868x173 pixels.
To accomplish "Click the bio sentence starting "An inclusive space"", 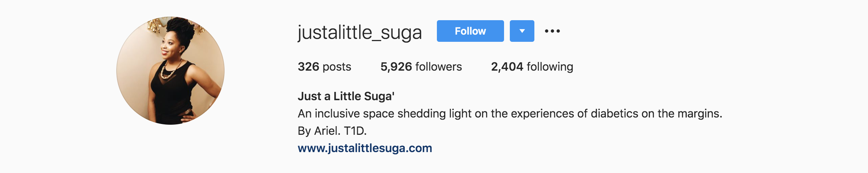I will click(x=510, y=114).
